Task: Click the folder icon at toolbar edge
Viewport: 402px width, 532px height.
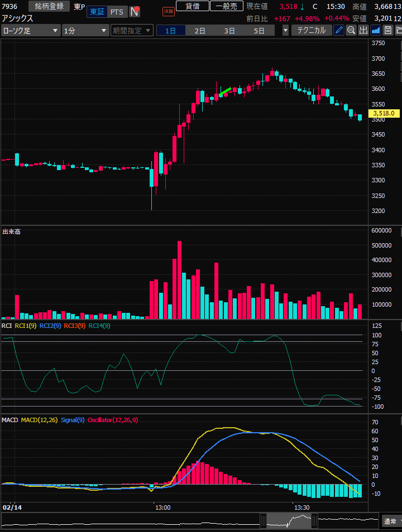Action: (398, 31)
